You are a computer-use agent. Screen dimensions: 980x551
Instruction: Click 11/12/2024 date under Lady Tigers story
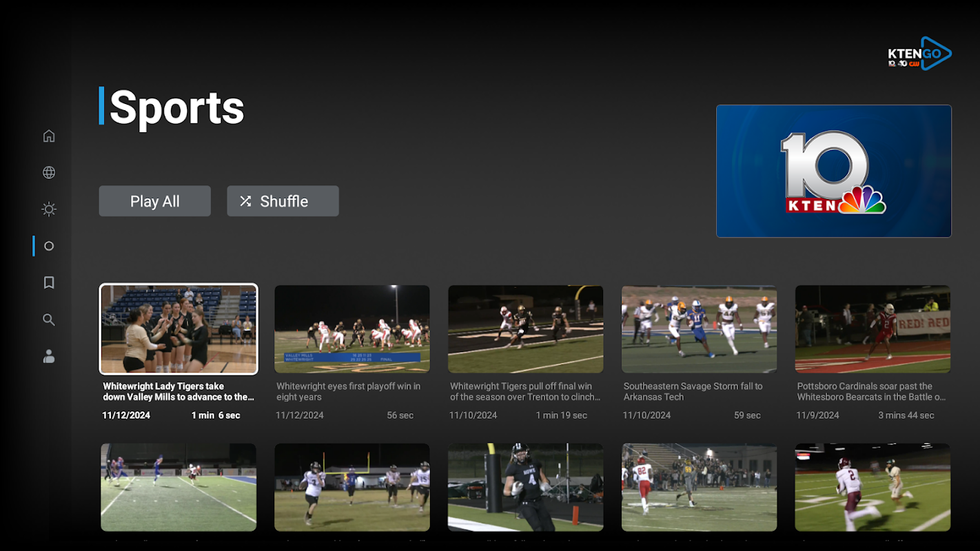(126, 415)
